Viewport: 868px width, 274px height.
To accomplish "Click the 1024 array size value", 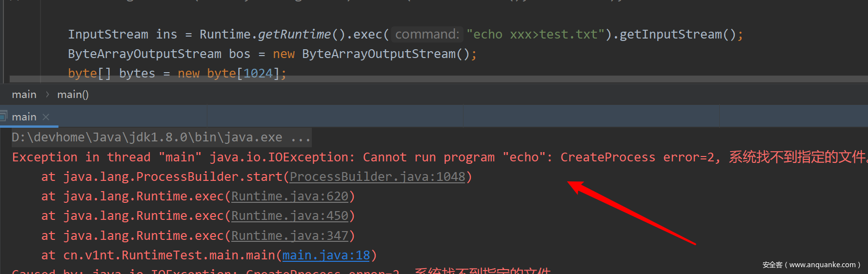I will (x=258, y=73).
